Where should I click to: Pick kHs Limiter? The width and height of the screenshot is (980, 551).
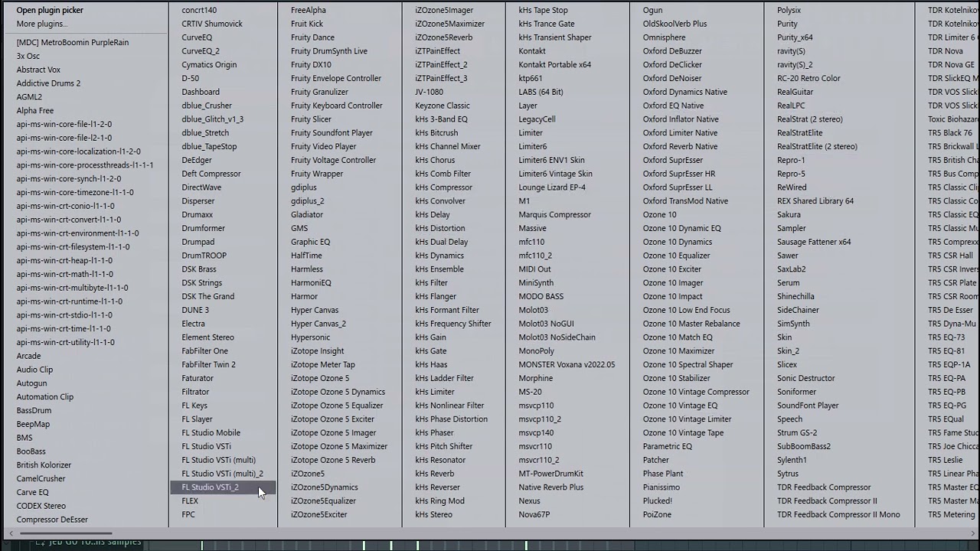[435, 393]
